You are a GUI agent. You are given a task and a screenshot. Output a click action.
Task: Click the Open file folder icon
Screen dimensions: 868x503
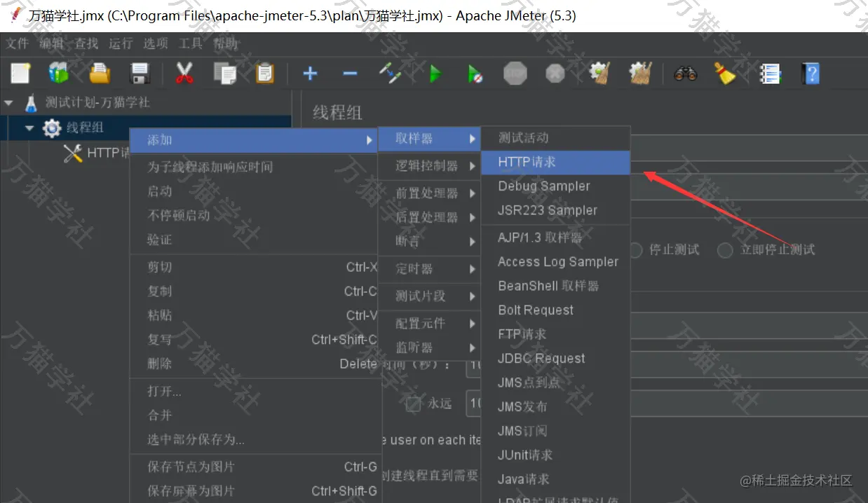[x=100, y=74]
